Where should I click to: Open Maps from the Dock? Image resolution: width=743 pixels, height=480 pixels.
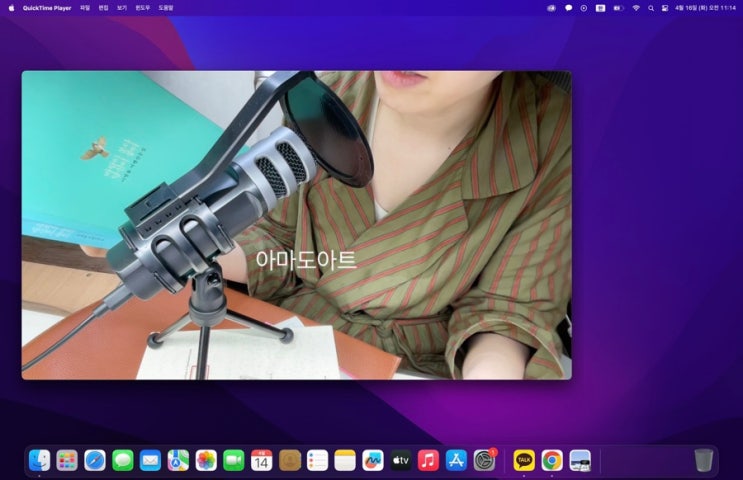click(178, 460)
